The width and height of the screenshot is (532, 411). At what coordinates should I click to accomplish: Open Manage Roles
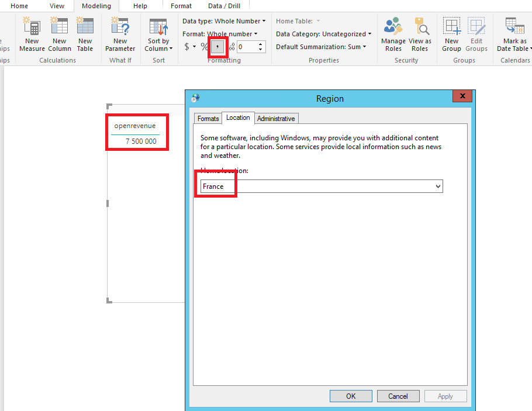pos(393,34)
